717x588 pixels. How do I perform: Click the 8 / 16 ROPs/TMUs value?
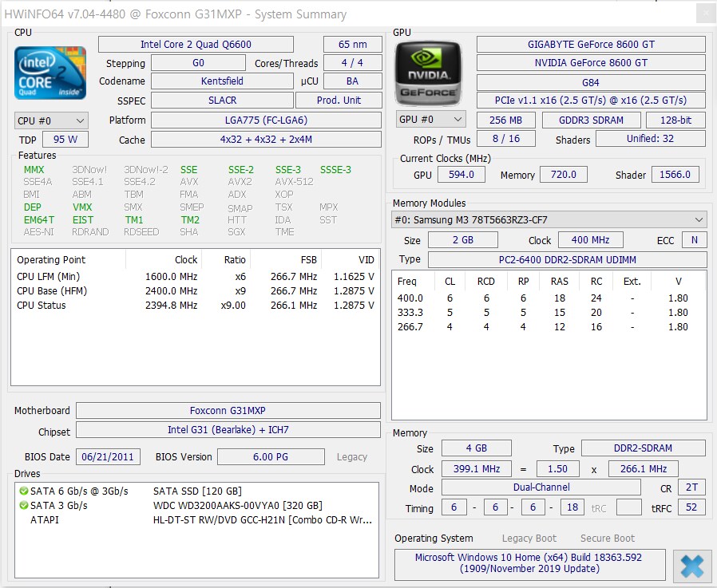pos(505,139)
